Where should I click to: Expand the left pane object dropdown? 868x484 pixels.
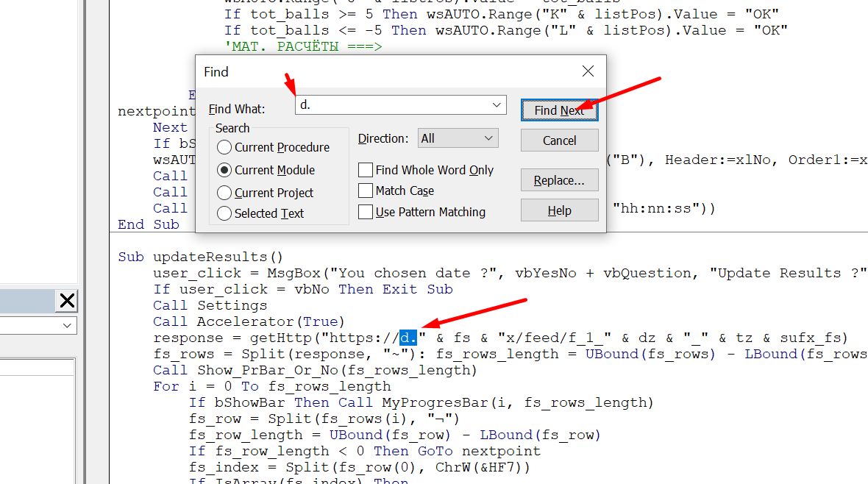click(x=68, y=325)
